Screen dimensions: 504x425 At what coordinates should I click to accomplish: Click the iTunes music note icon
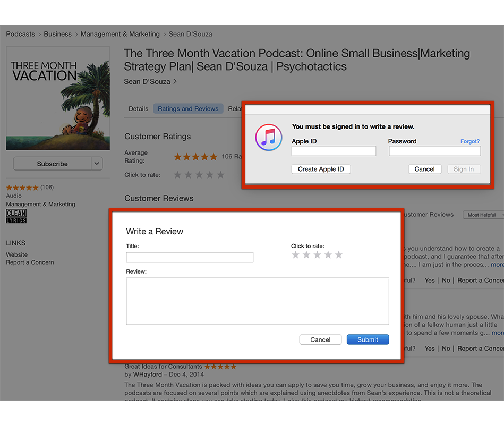[269, 137]
